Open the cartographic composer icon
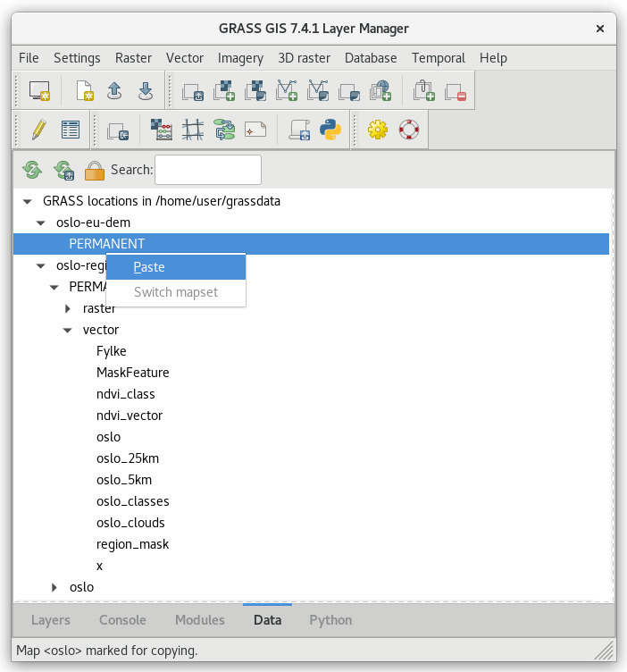The height and width of the screenshot is (672, 627). [255, 130]
